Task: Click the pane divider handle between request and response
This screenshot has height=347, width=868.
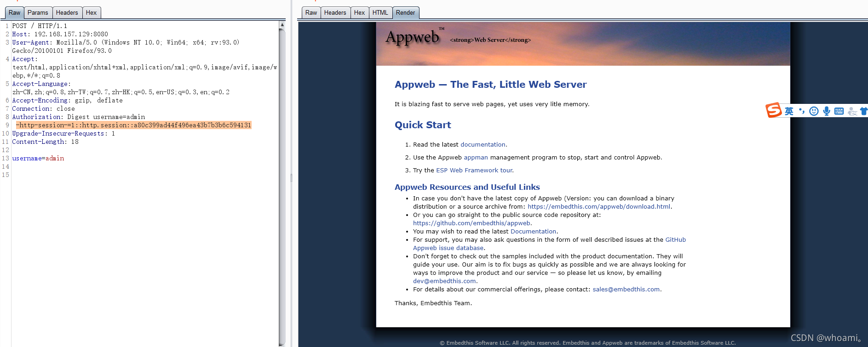Action: pyautogui.click(x=291, y=178)
